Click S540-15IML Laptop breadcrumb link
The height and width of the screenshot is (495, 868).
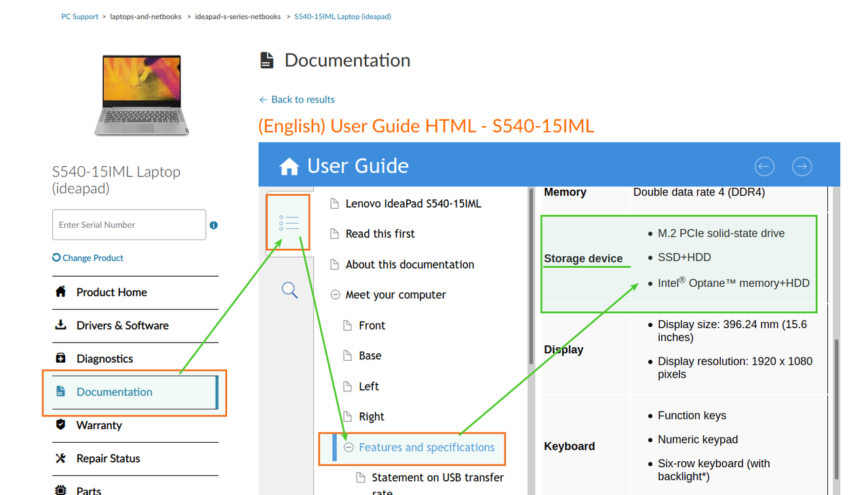[x=342, y=16]
